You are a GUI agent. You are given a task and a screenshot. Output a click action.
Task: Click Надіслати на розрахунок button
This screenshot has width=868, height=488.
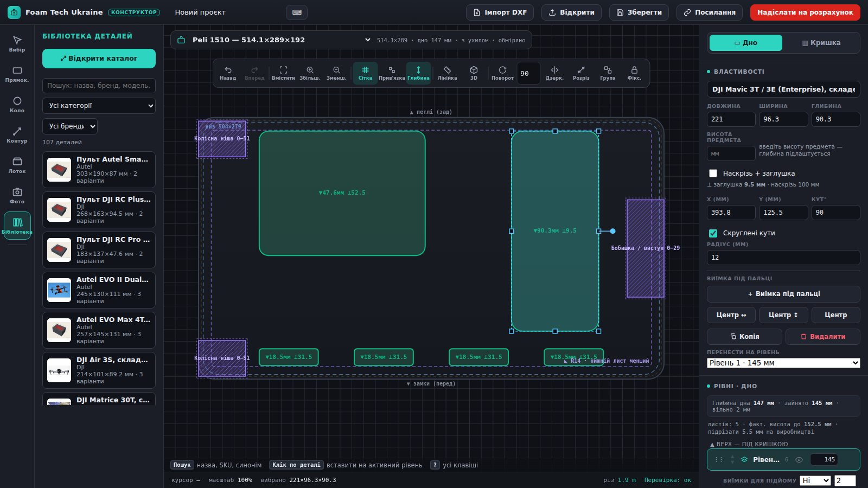[805, 12]
